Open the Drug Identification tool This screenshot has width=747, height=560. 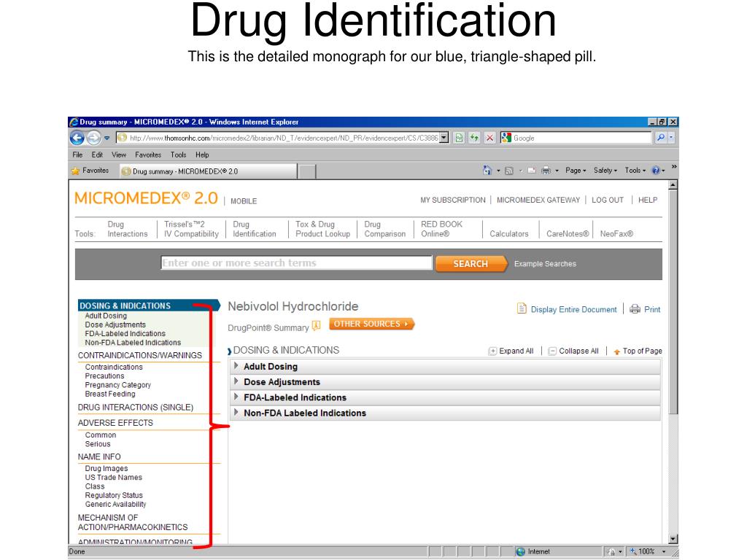point(255,229)
